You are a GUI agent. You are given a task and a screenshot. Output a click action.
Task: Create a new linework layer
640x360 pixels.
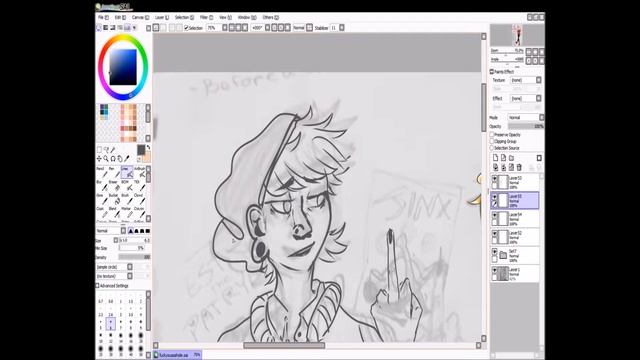[503, 158]
